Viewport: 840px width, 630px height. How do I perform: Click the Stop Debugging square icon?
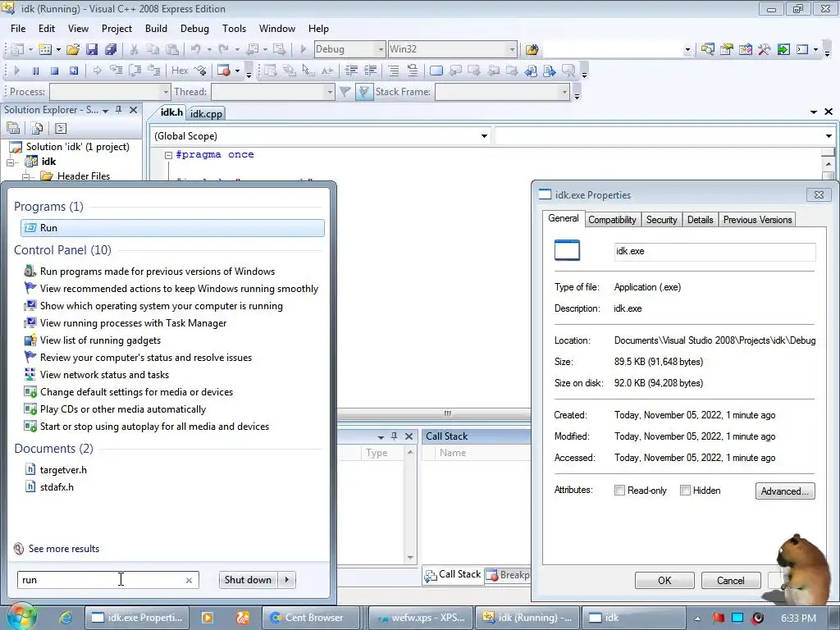[54, 71]
